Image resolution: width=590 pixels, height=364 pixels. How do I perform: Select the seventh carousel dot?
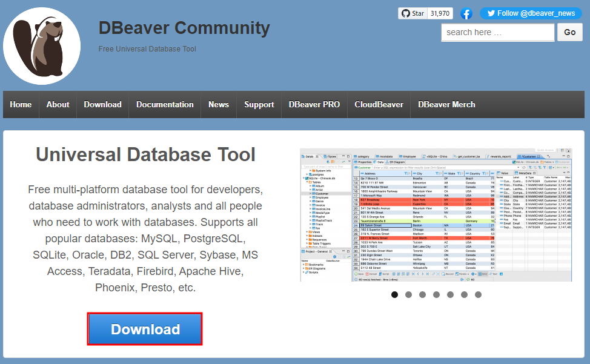pos(478,294)
